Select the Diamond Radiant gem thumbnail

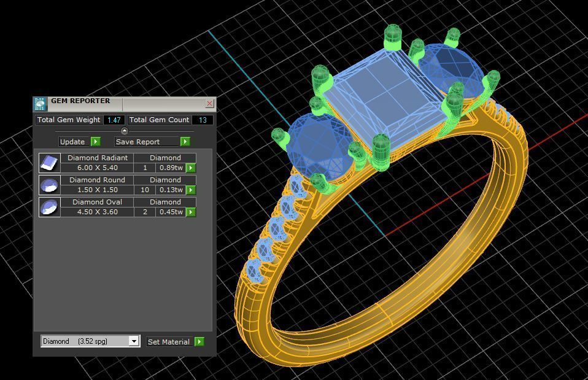point(50,163)
